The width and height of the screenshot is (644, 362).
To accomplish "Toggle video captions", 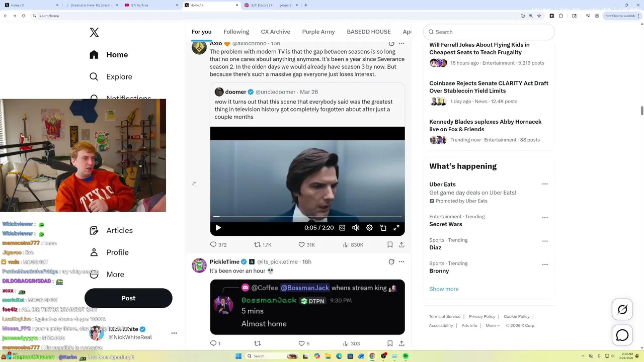I will coord(342,228).
